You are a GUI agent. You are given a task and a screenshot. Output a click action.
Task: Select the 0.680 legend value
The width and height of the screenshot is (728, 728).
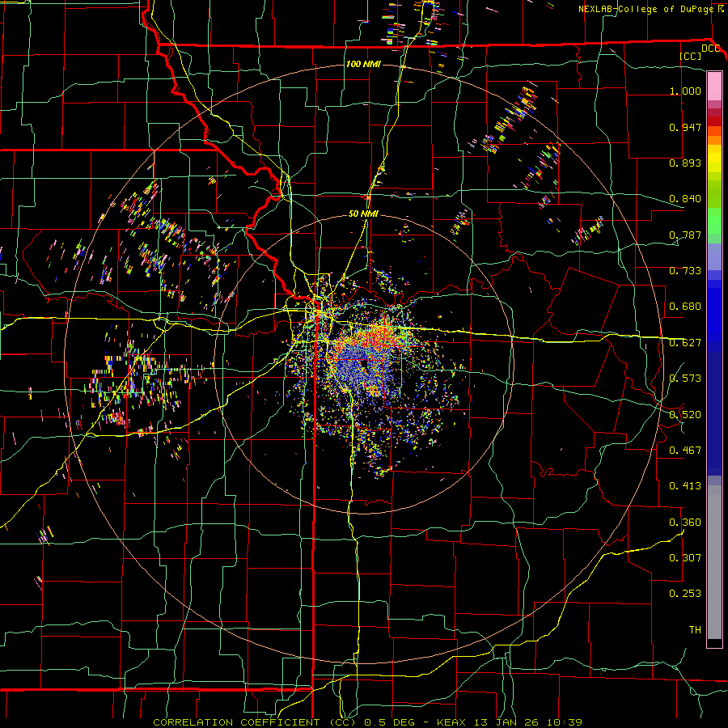685,307
